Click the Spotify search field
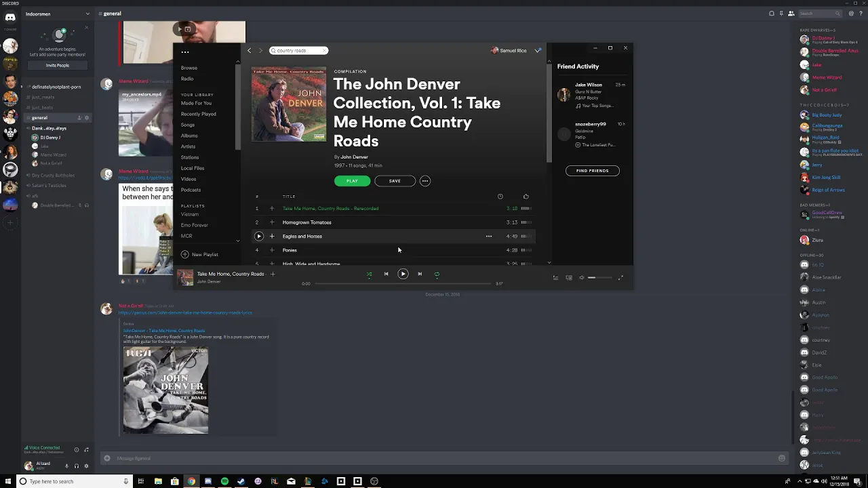 tap(298, 50)
